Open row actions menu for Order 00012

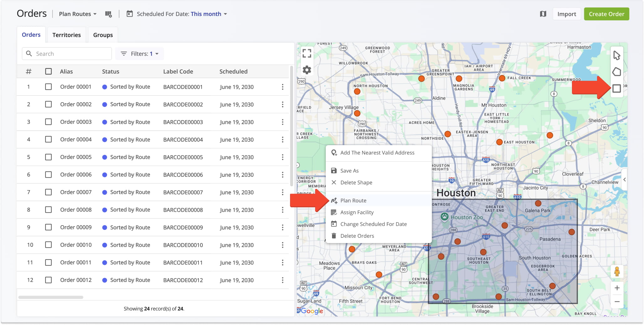coord(283,280)
